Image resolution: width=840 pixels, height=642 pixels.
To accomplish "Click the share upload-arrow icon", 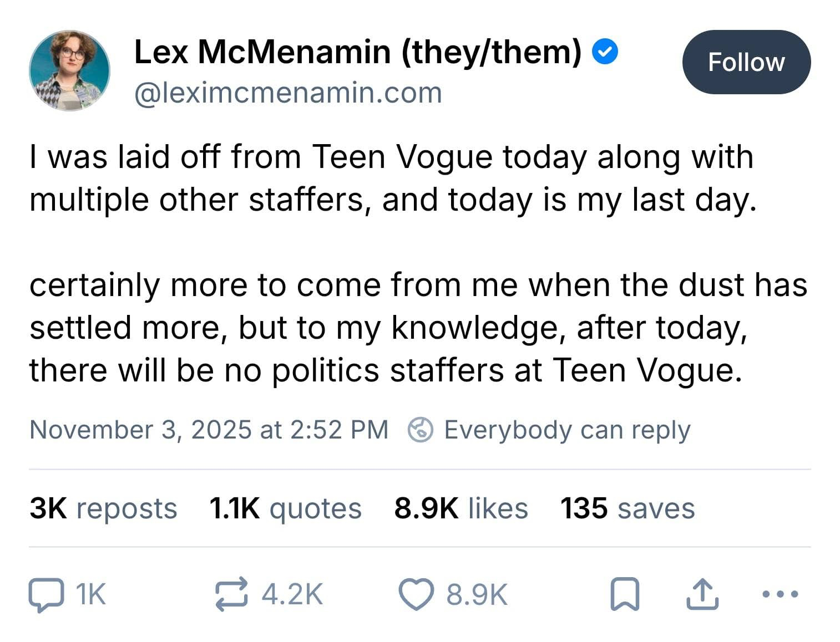I will (x=702, y=595).
